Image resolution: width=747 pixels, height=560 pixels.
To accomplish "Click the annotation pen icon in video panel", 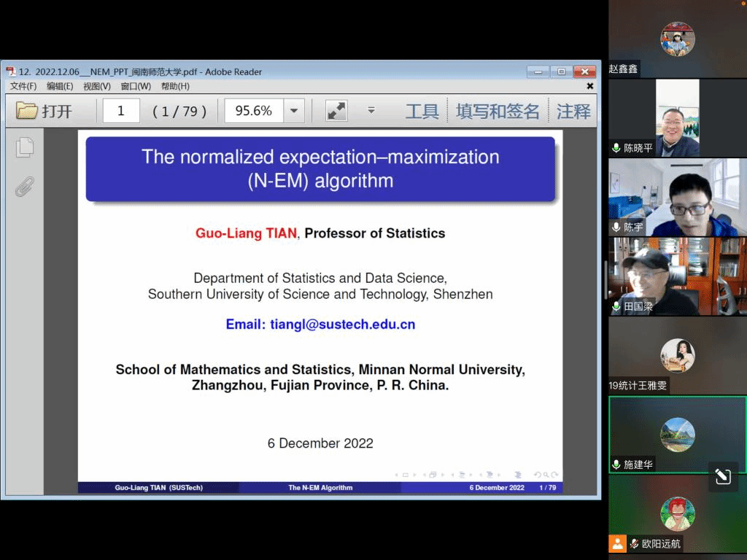I will [722, 477].
